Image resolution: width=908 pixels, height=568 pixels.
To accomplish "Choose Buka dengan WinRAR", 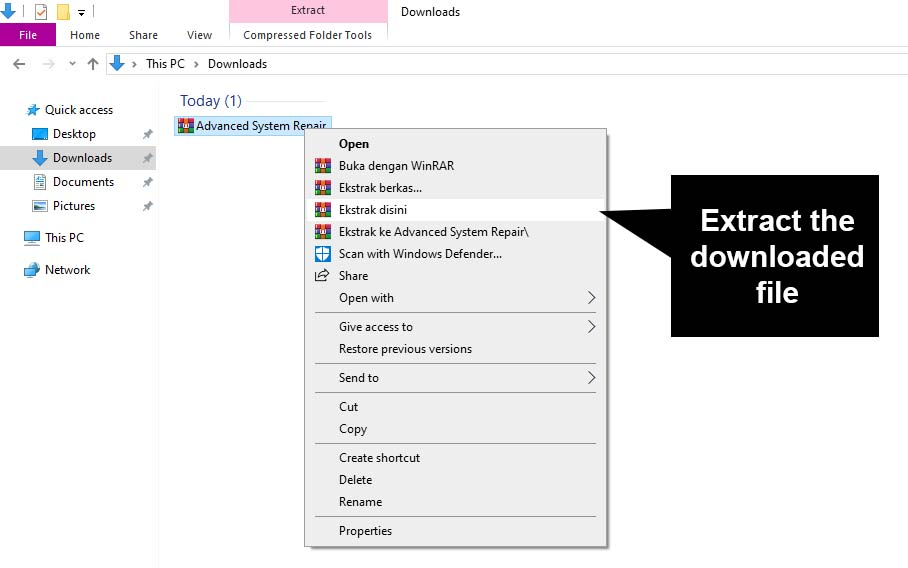I will (455, 166).
